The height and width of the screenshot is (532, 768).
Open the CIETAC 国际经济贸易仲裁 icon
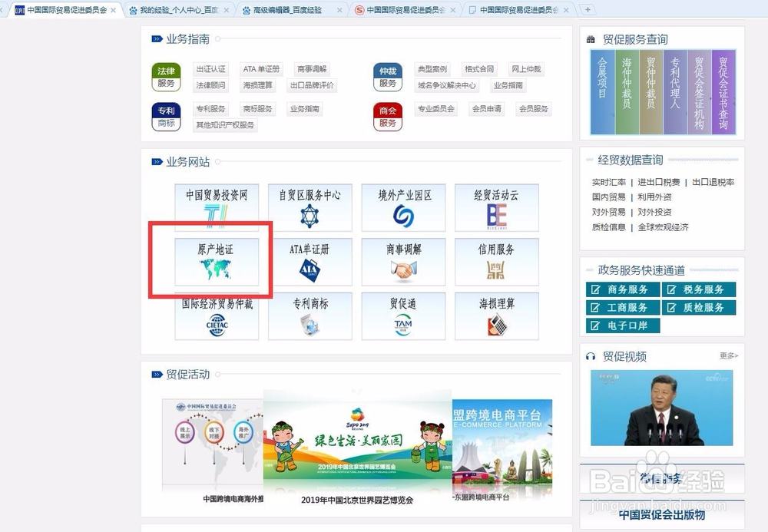(216, 316)
